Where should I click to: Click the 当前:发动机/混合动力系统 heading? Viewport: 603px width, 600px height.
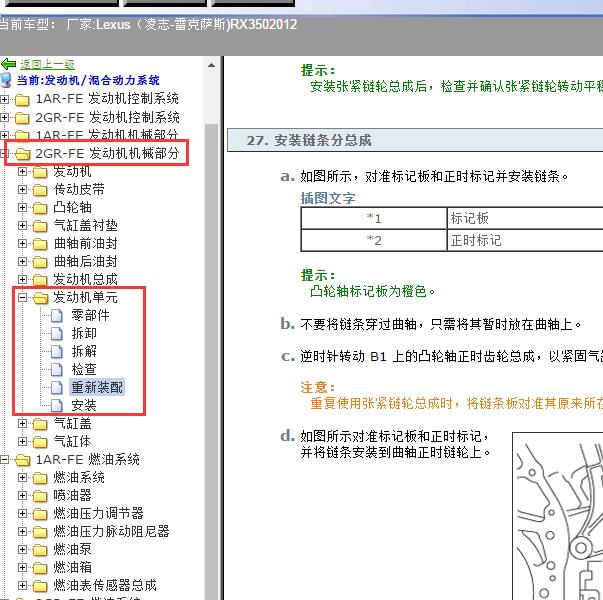click(x=88, y=80)
